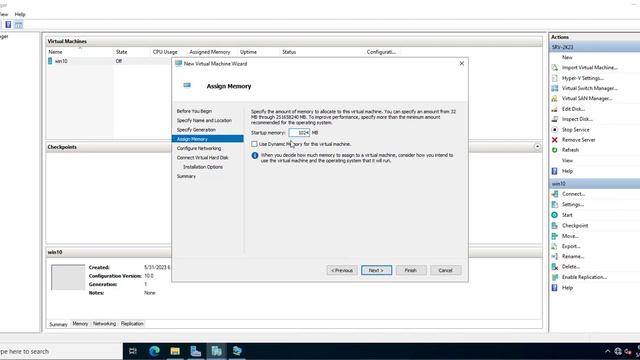Click the Inspect Disk icon
Image resolution: width=640 pixels, height=360 pixels.
tap(554, 119)
